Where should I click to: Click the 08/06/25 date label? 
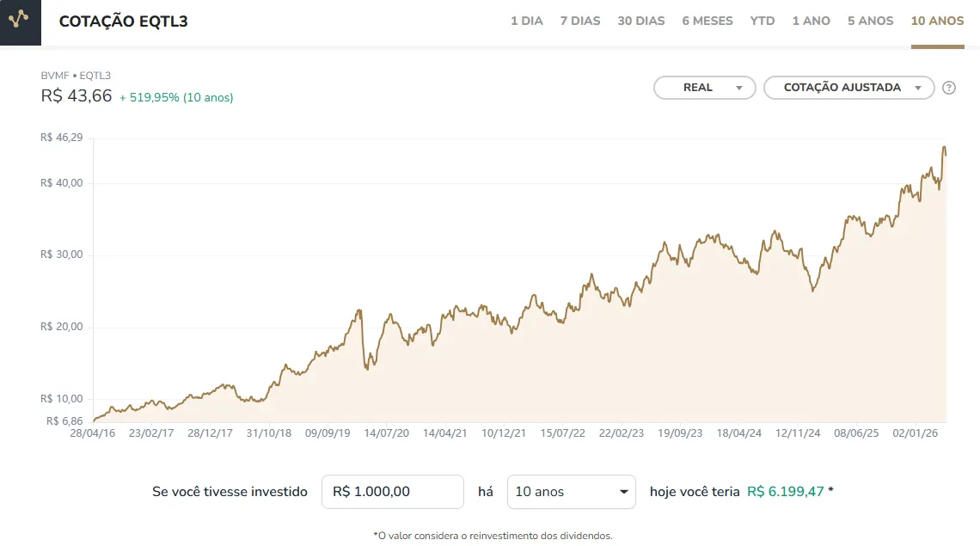[856, 433]
